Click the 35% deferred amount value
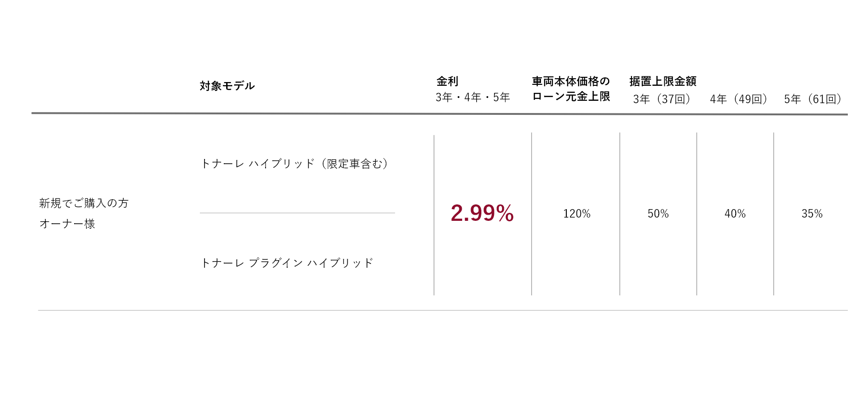This screenshot has width=868, height=399. 812,214
